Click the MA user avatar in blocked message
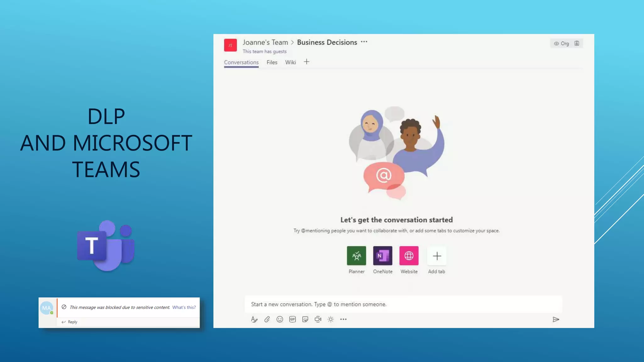Image resolution: width=644 pixels, height=362 pixels. [47, 308]
